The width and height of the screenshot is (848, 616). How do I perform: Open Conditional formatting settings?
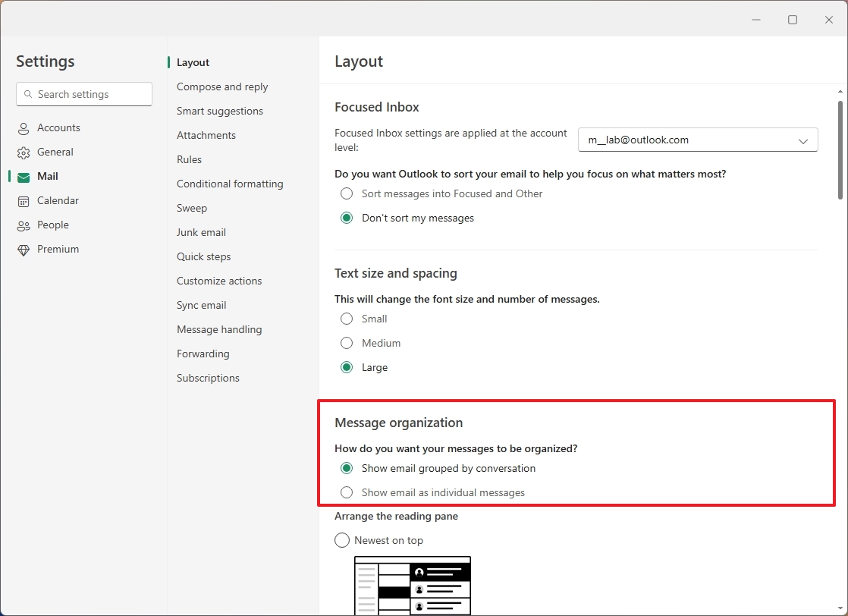230,184
